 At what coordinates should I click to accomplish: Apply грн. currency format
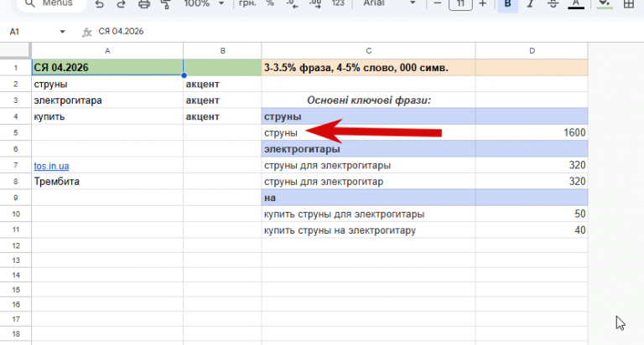point(247,3)
